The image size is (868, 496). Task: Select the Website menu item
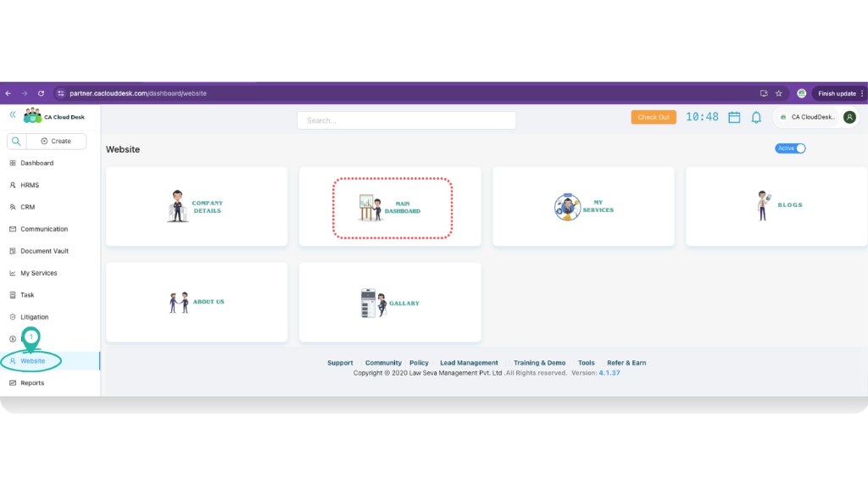pos(34,360)
